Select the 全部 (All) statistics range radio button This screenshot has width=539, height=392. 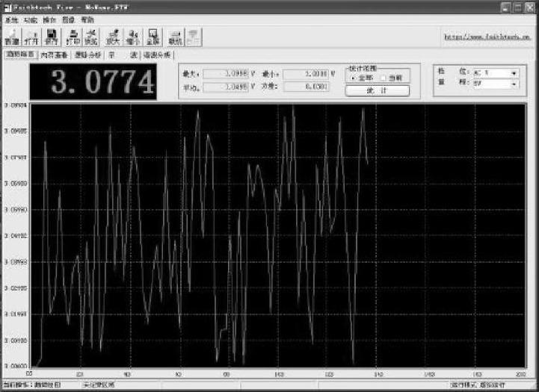point(353,78)
